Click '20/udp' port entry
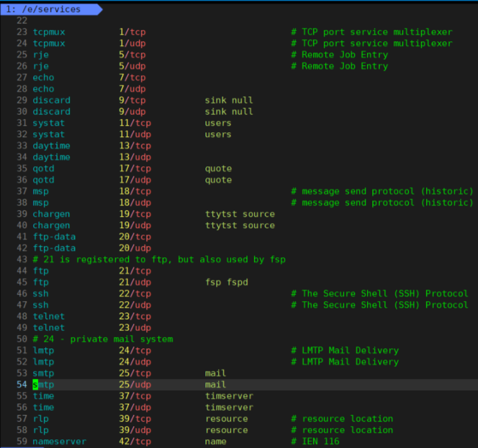Viewport: 478px width, 448px height. (135, 248)
